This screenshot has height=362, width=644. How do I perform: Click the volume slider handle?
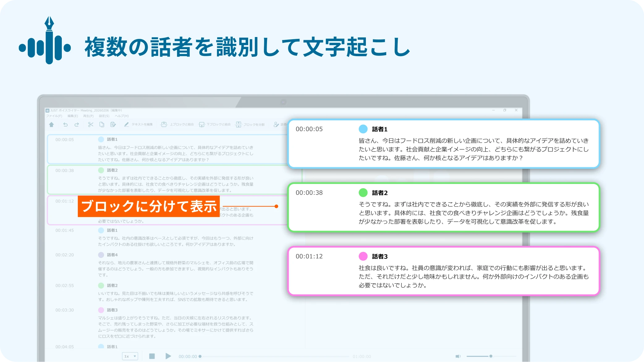tap(491, 356)
